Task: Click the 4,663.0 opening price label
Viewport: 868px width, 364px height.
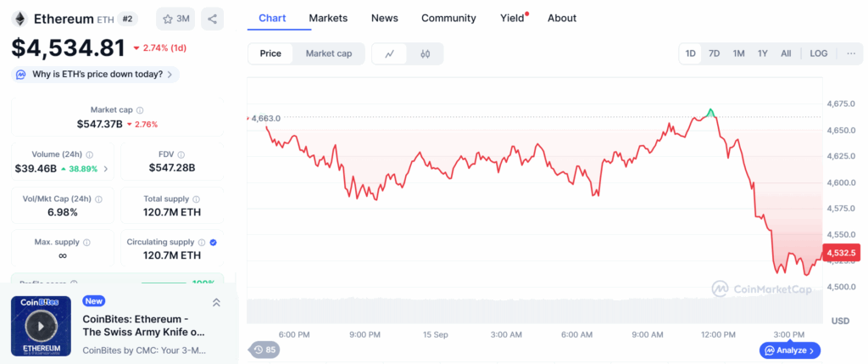Action: click(x=265, y=118)
